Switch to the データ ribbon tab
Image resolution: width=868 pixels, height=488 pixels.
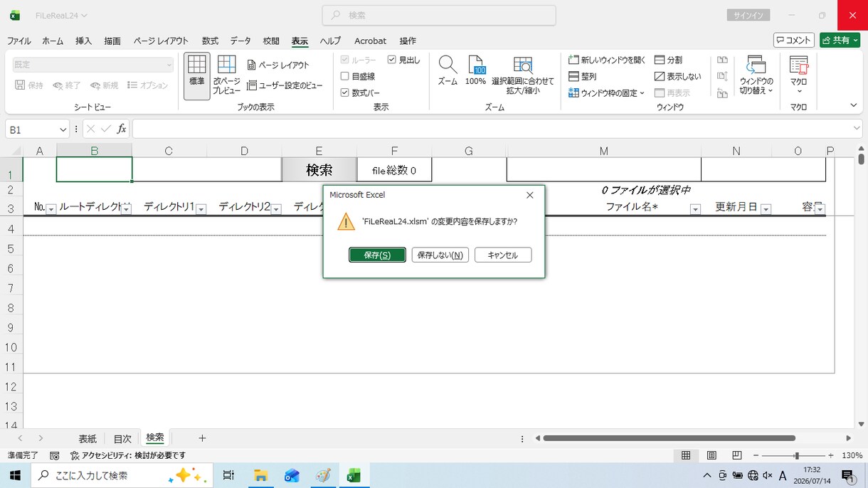click(240, 41)
